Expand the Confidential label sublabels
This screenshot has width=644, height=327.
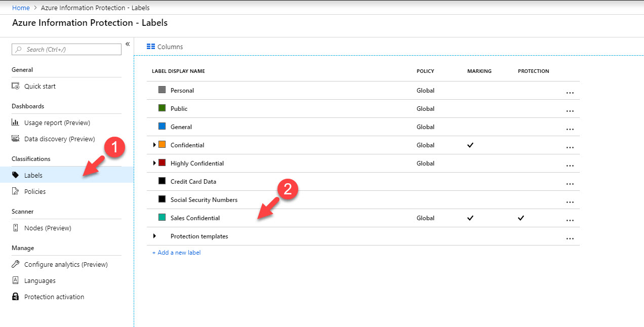(154, 145)
